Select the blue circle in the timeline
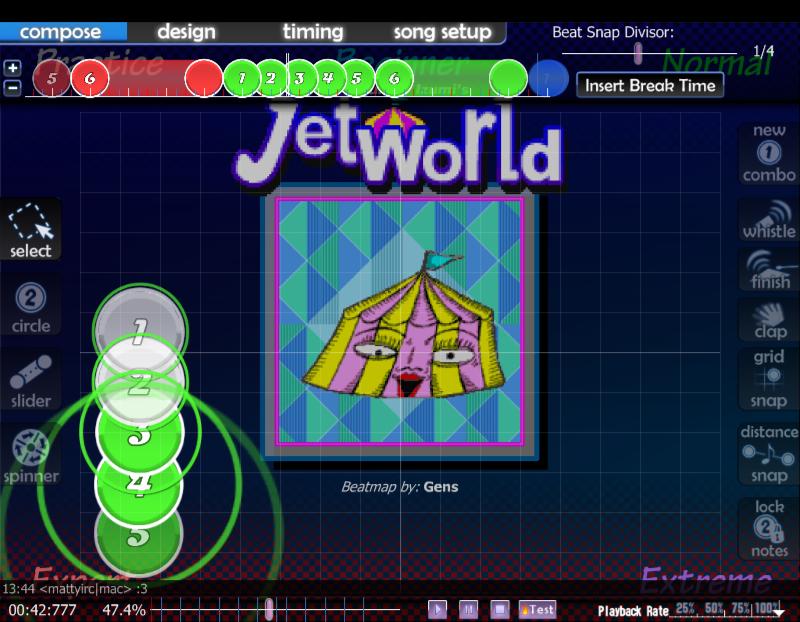This screenshot has height=622, width=800. click(548, 78)
